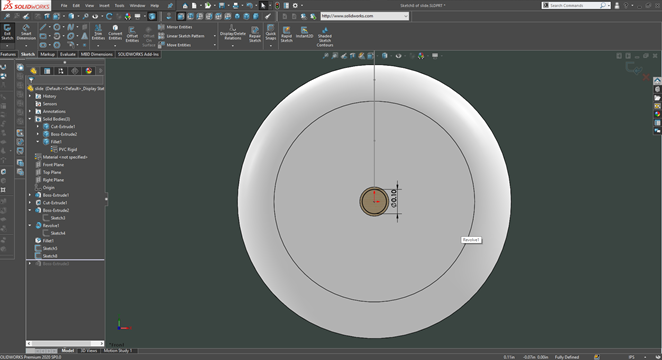Select Fillet1 feature in tree
The width and height of the screenshot is (662, 360).
coord(48,241)
